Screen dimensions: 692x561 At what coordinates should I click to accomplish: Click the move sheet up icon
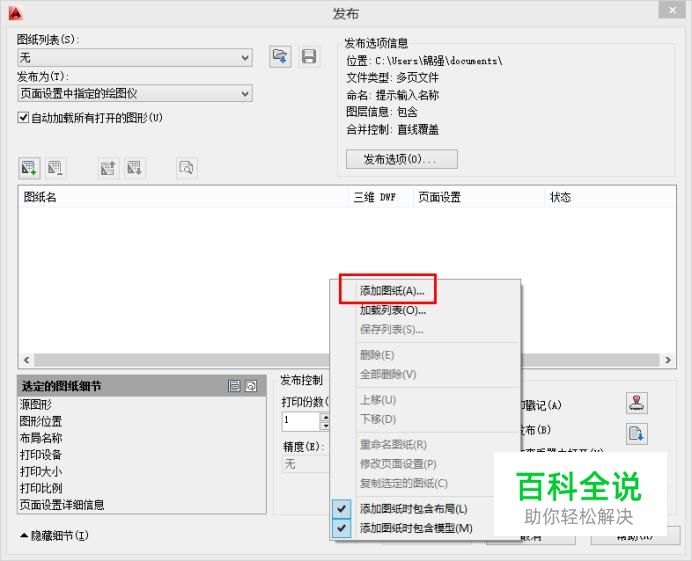tap(108, 168)
